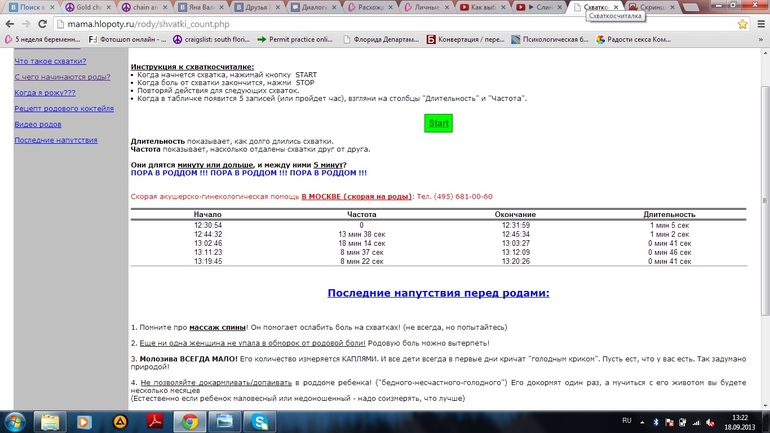770x433 pixels.
Task: Select the '12:30:54' start time cell
Action: pyautogui.click(x=208, y=225)
